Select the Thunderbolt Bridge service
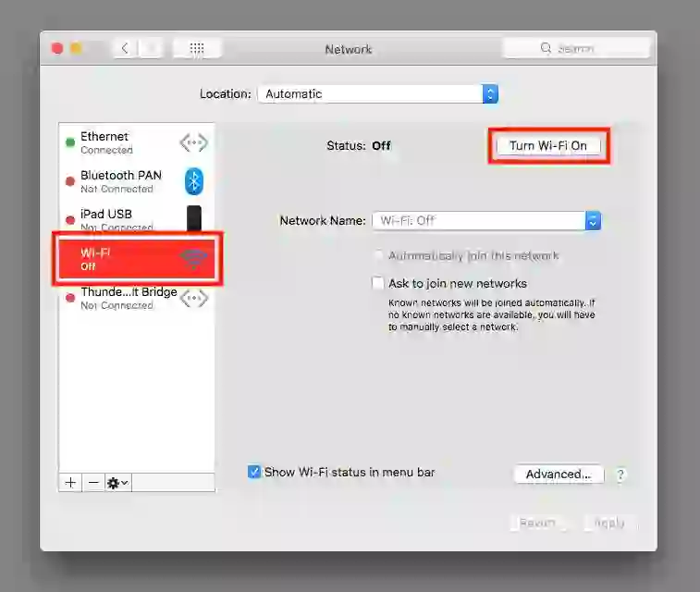The width and height of the screenshot is (700, 592). [x=137, y=298]
